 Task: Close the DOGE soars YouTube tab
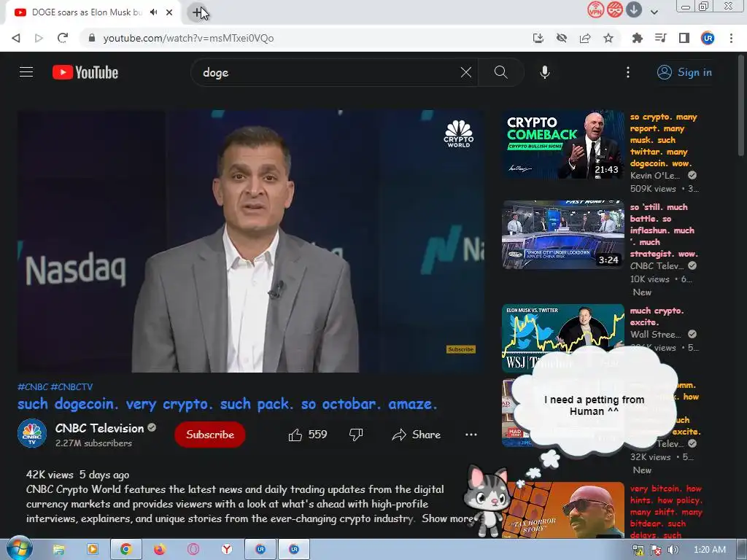[169, 12]
